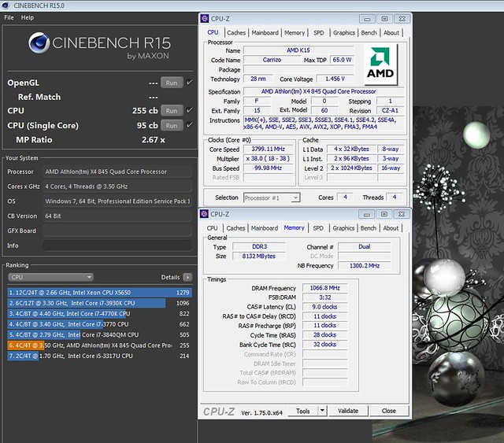
Task: Click the bottom CPU-Z window title icon
Action: 204,214
